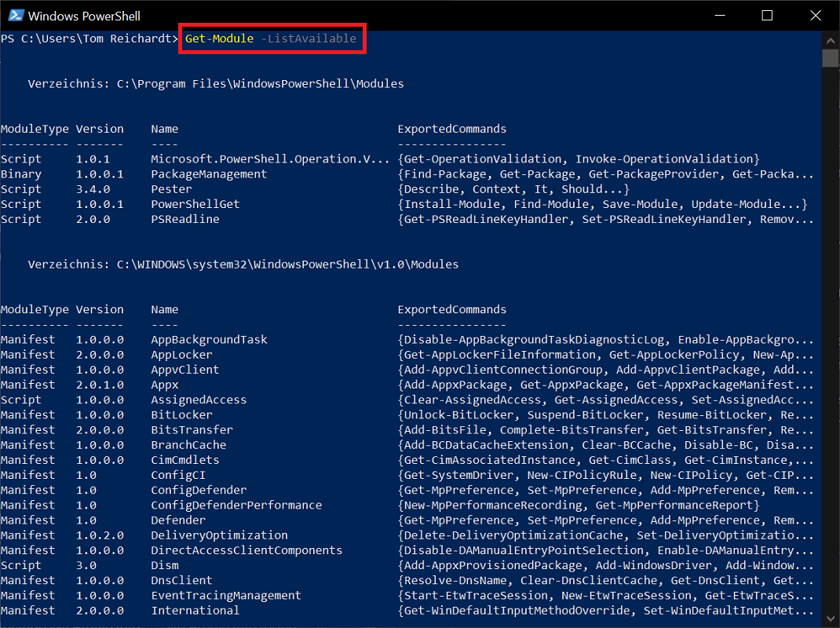The height and width of the screenshot is (628, 840).
Task: Click the PackageManagement module name
Action: point(208,174)
